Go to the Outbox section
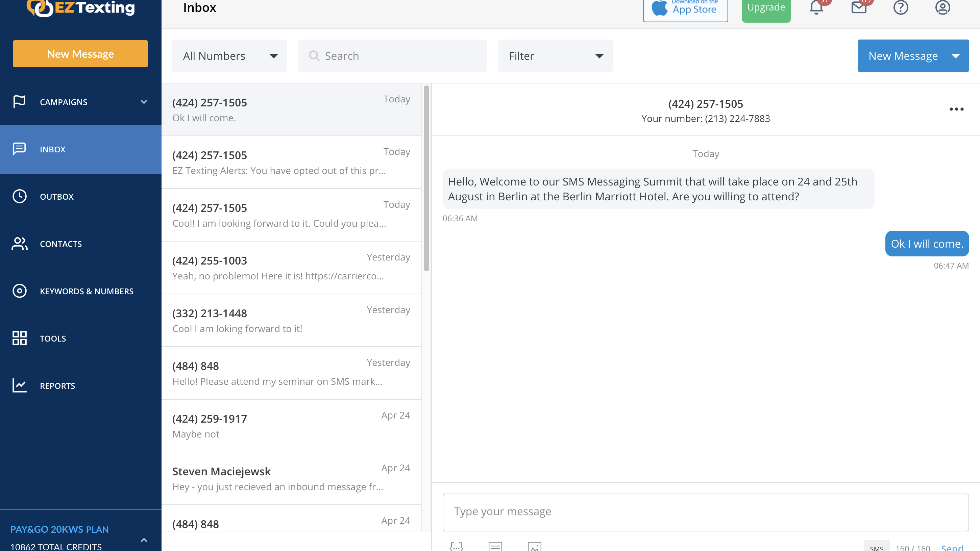The image size is (980, 551). 57,197
